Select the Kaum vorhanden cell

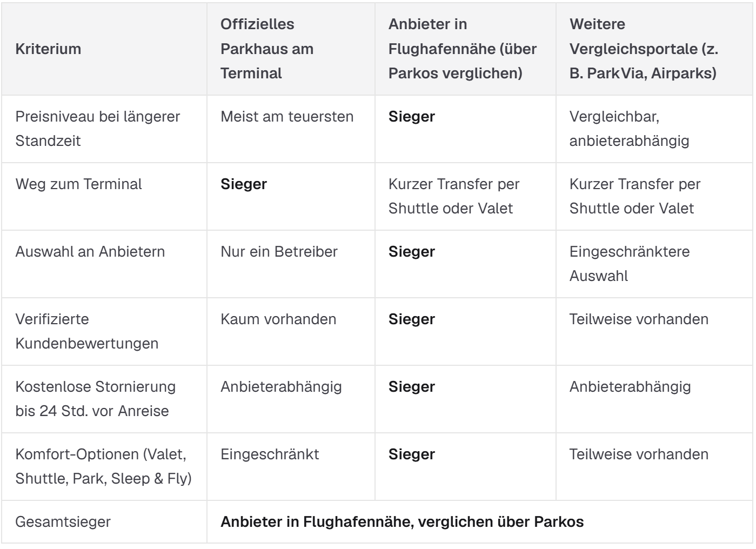pos(278,319)
